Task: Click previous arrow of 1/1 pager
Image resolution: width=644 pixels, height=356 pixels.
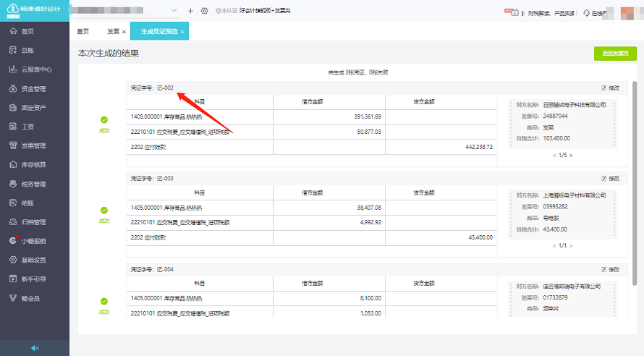Action: [x=554, y=245]
